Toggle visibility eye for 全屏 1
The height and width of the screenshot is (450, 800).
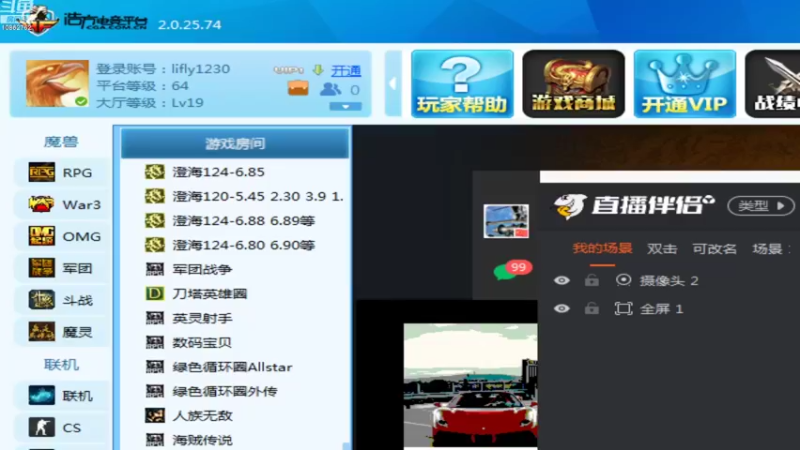pyautogui.click(x=562, y=309)
